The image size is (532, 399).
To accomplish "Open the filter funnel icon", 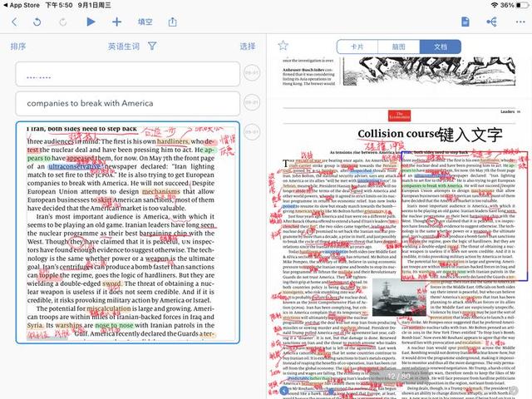I will (x=152, y=46).
